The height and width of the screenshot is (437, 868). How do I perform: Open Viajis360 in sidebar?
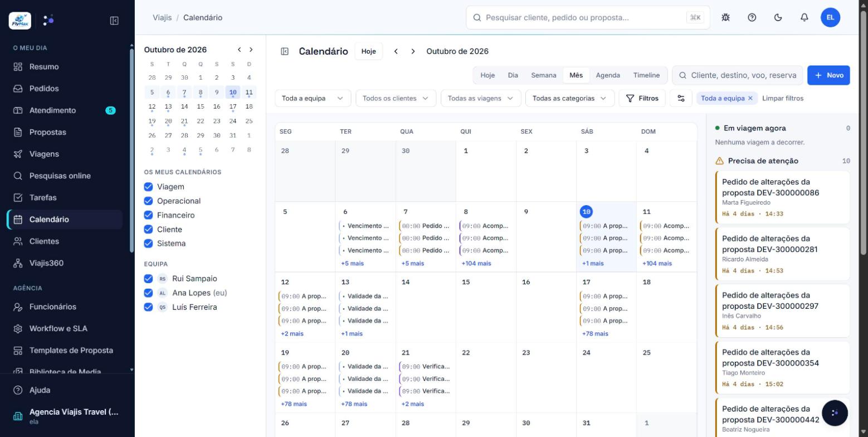pos(65,263)
